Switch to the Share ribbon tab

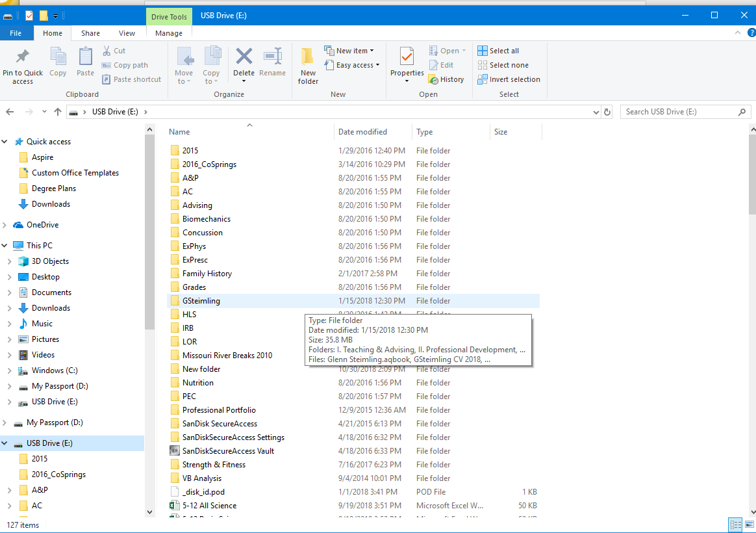pos(91,33)
